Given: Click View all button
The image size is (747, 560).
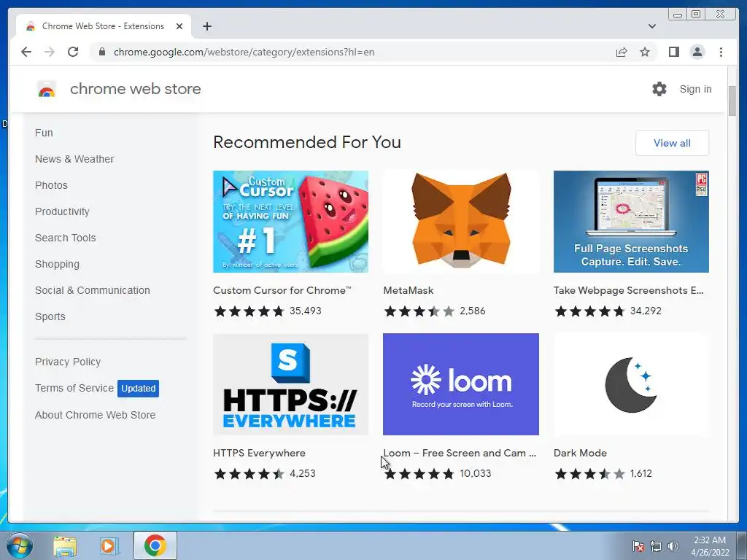Looking at the screenshot, I should (x=672, y=143).
